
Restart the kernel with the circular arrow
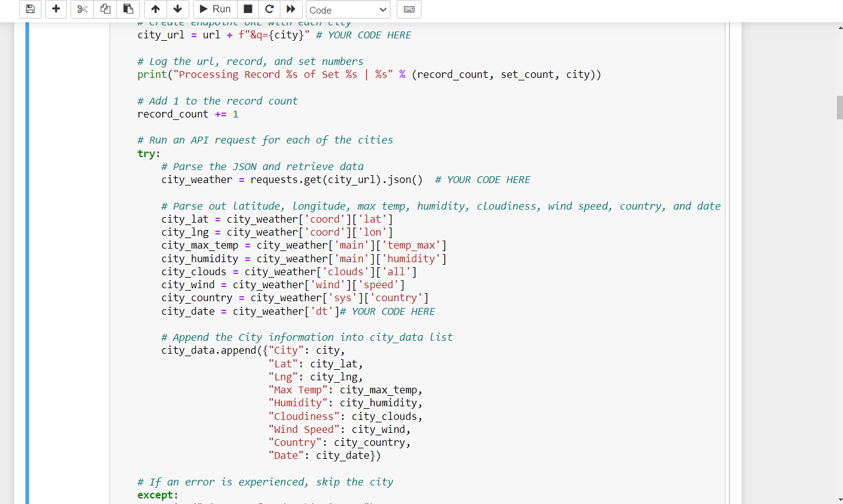pos(269,9)
